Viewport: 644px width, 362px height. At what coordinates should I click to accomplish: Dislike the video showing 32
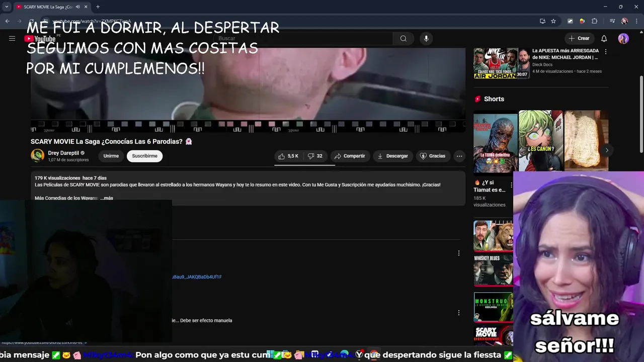(x=315, y=156)
